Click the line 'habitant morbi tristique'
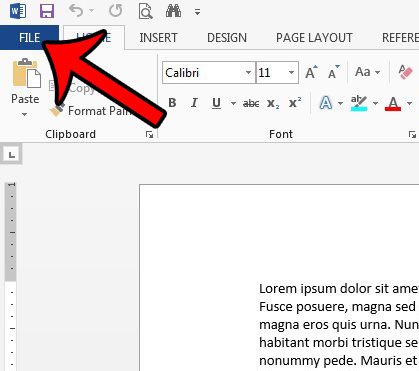The height and width of the screenshot is (371, 419). coord(339,343)
